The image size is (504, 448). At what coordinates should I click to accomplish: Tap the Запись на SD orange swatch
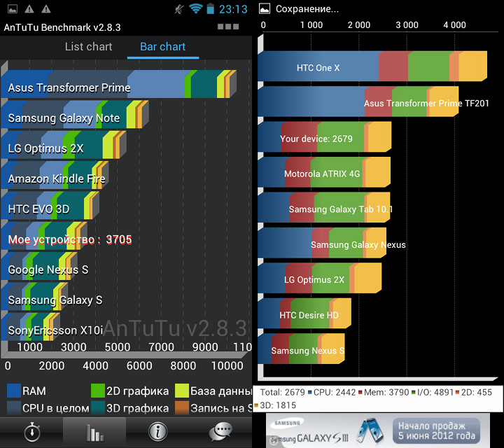[181, 408]
